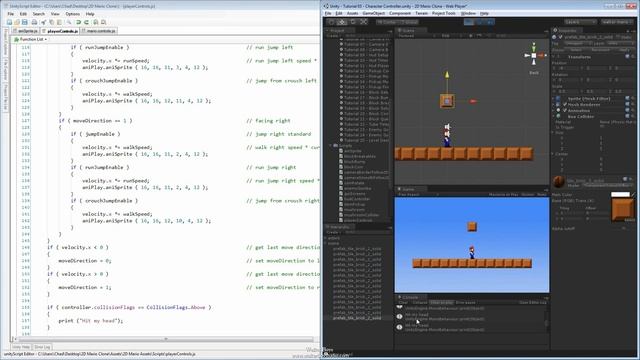Open the GameObject menu in Unity
Screen dimensions: 640x360
click(x=373, y=13)
